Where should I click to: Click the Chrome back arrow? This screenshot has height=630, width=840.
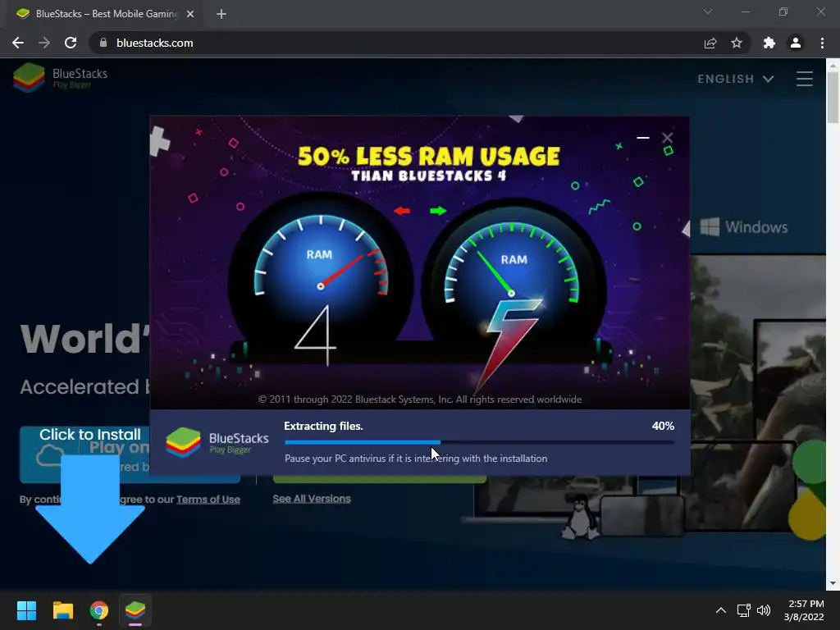tap(18, 43)
